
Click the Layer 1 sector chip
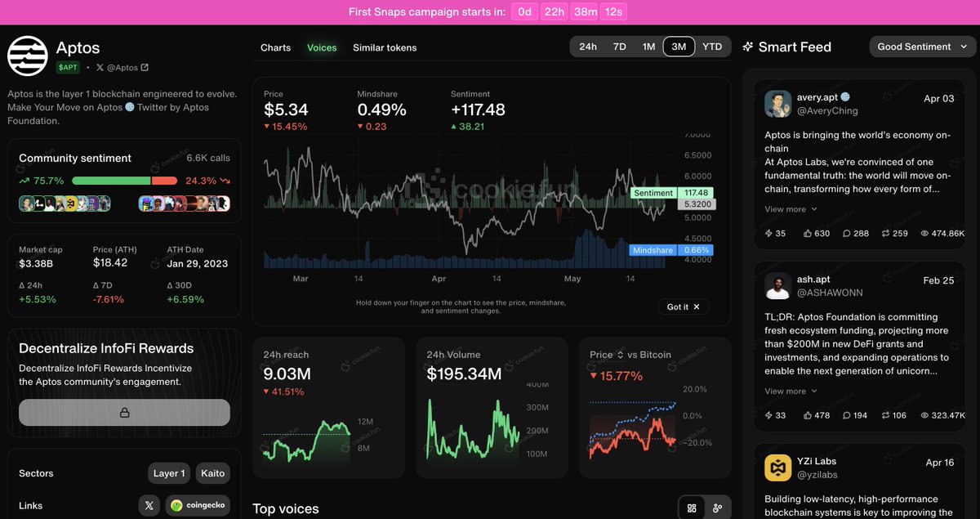point(169,473)
